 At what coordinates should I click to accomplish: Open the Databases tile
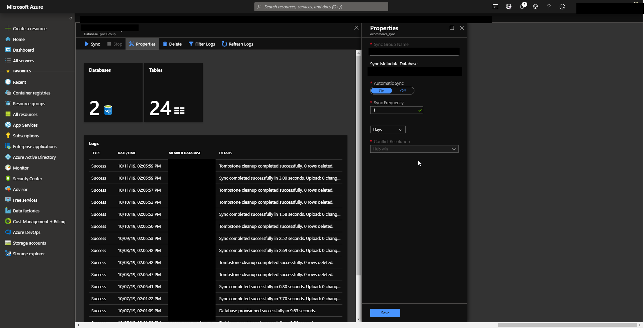tap(113, 92)
